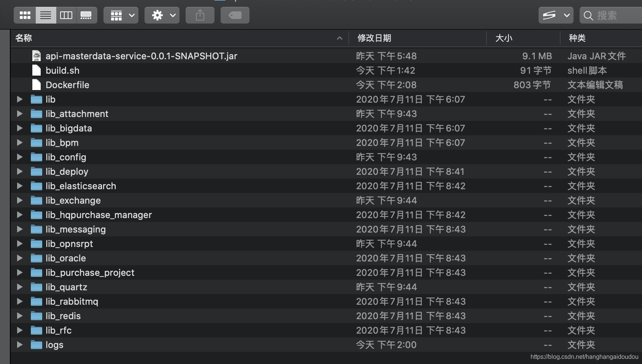Select the Dockerfile file name
The height and width of the screenshot is (364, 642).
67,85
